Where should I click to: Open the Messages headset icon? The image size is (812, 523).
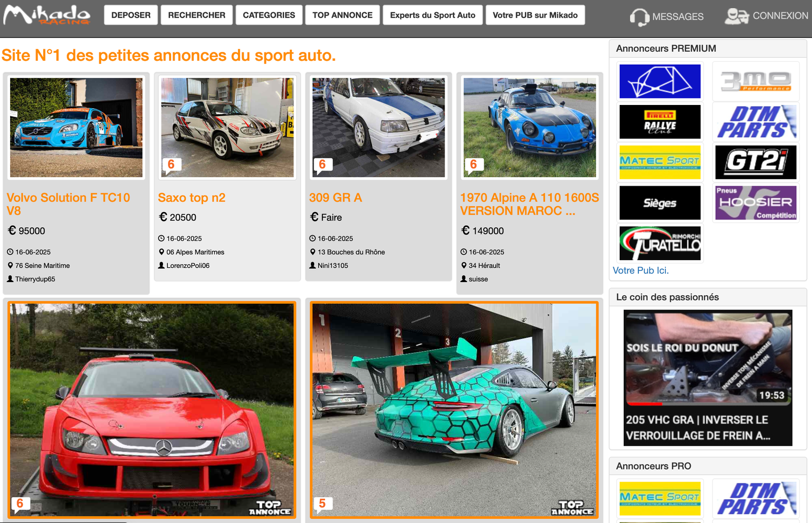point(639,17)
